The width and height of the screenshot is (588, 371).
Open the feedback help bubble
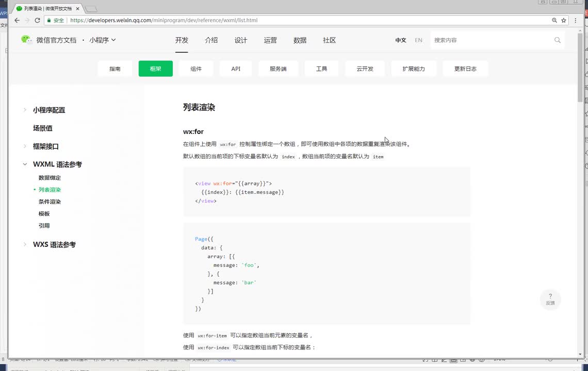pyautogui.click(x=550, y=299)
